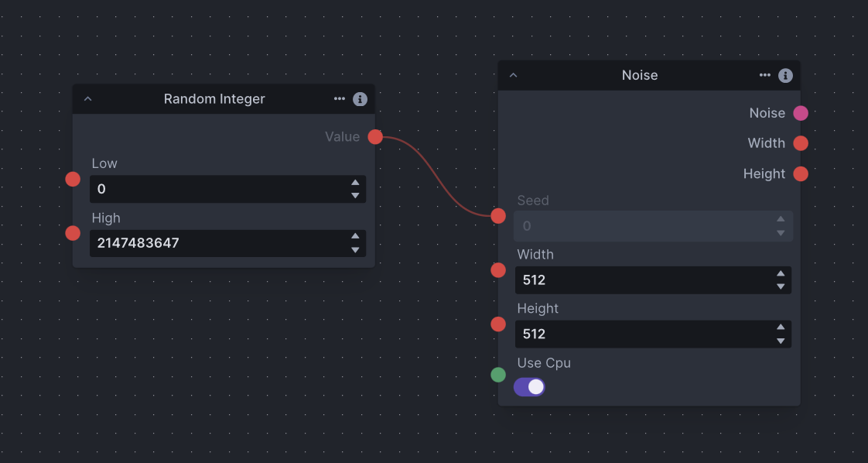Toggle the Use Cpu switch off
The height and width of the screenshot is (463, 868).
pos(530,387)
